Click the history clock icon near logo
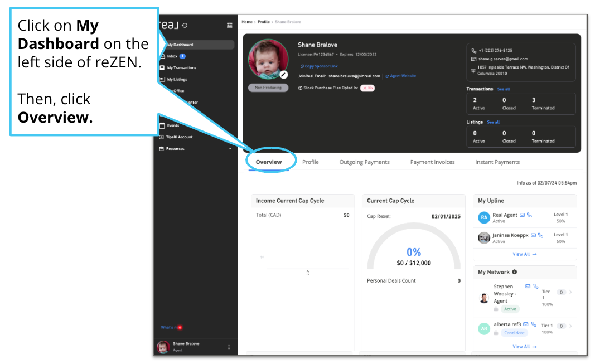Viewport: 595px width, 364px height. pos(185,25)
